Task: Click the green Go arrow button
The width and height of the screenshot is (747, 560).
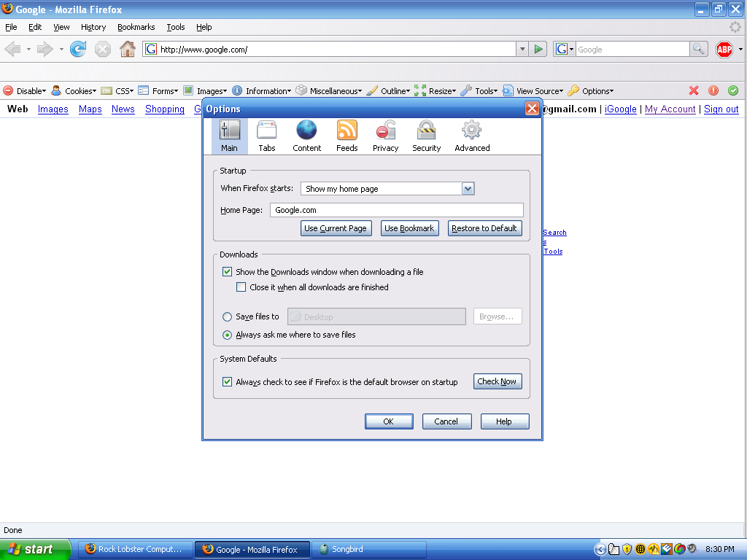Action: pos(538,49)
